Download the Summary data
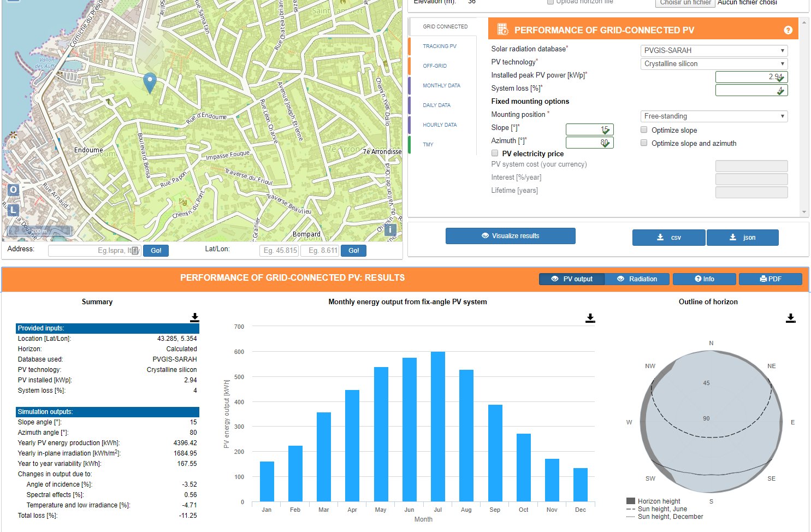 click(x=194, y=317)
